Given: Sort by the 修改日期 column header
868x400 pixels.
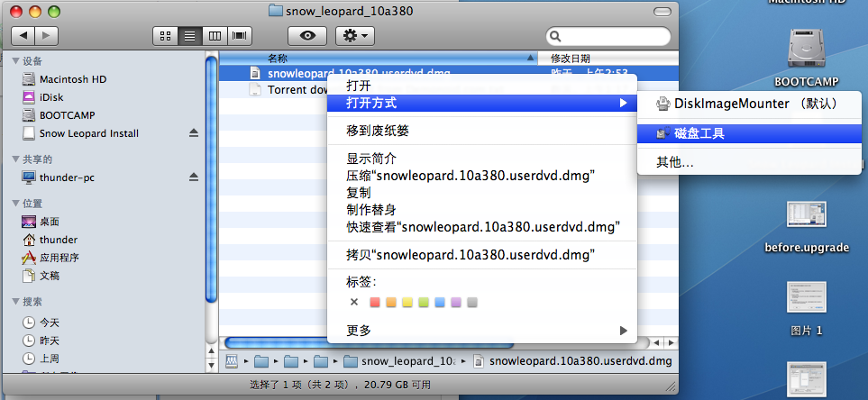Looking at the screenshot, I should [609, 58].
